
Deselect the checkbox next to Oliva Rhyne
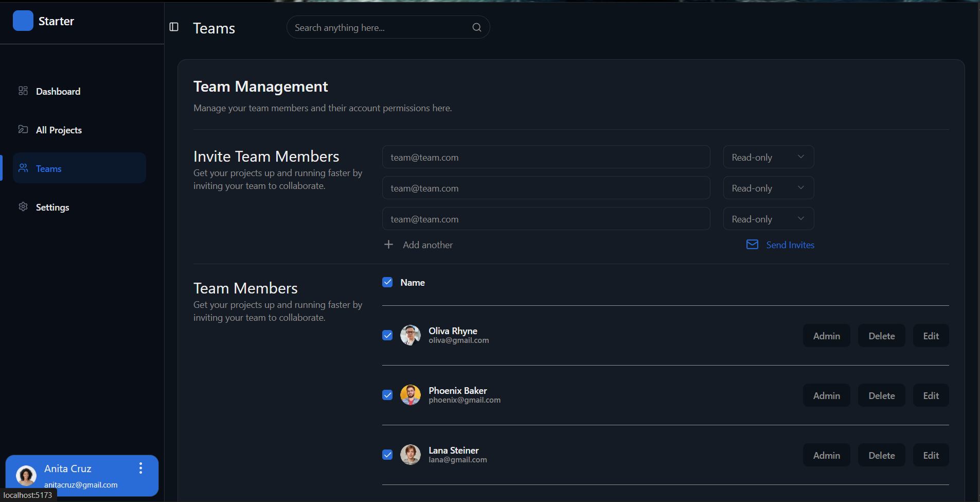[x=387, y=335]
